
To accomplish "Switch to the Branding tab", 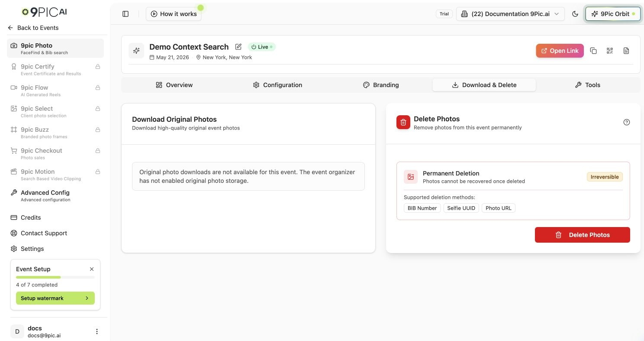I will point(381,85).
